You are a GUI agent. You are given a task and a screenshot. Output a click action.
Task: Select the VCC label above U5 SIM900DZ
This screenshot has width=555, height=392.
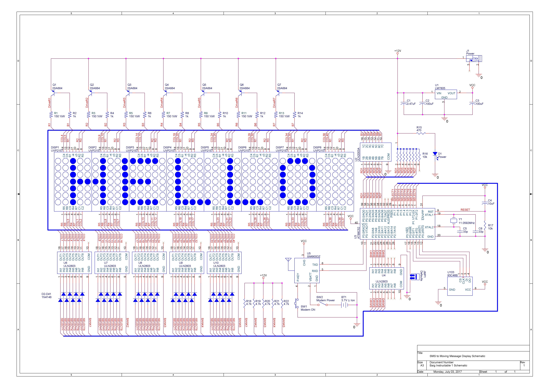(x=304, y=241)
